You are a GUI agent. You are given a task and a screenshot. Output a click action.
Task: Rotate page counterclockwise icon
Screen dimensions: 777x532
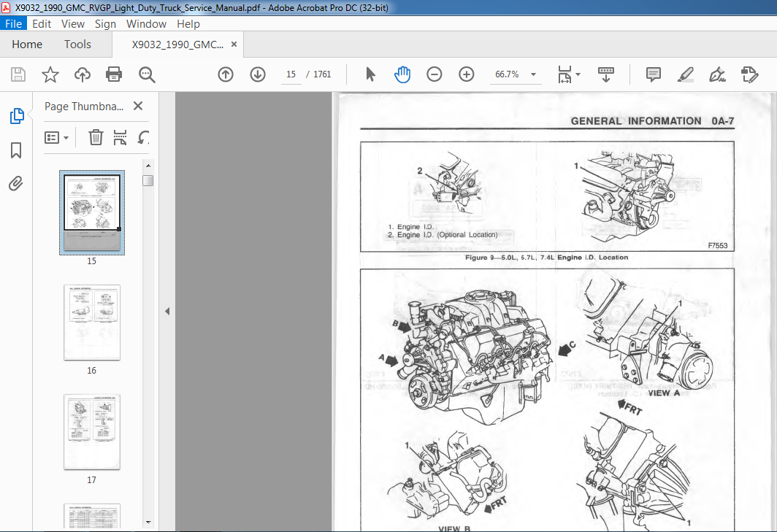[x=142, y=137]
